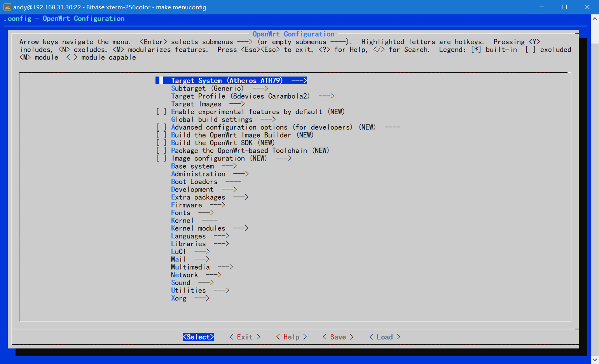Open the Utilities submenu

click(x=200, y=290)
